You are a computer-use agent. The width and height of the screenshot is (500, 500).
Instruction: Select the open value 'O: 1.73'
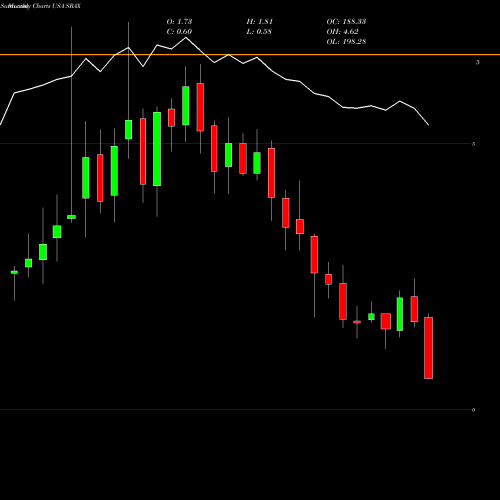coord(179,22)
